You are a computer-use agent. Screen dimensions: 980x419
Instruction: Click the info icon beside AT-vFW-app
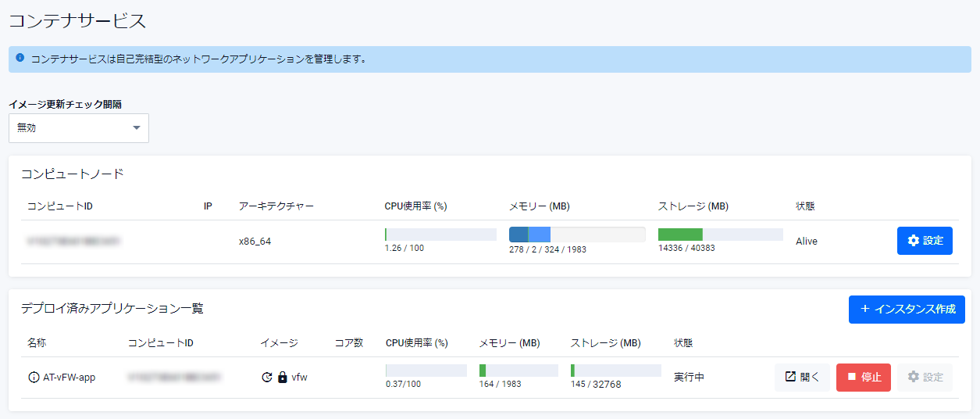(x=34, y=378)
